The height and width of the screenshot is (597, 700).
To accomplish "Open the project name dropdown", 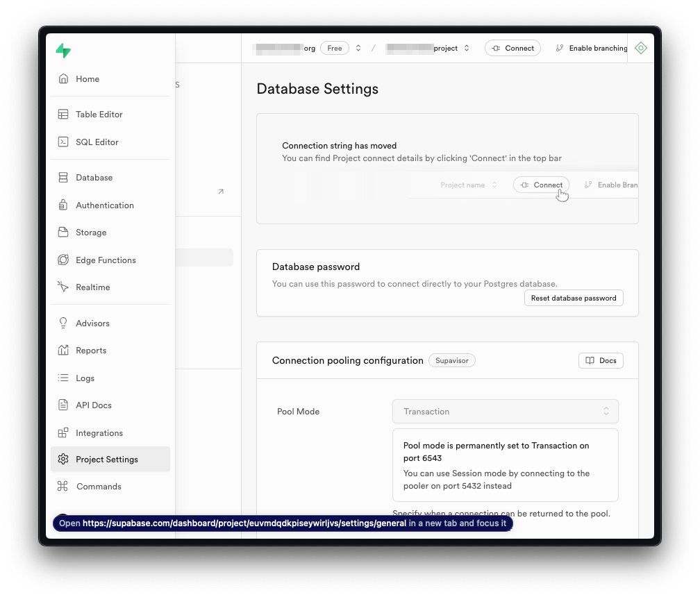I will 465,48.
